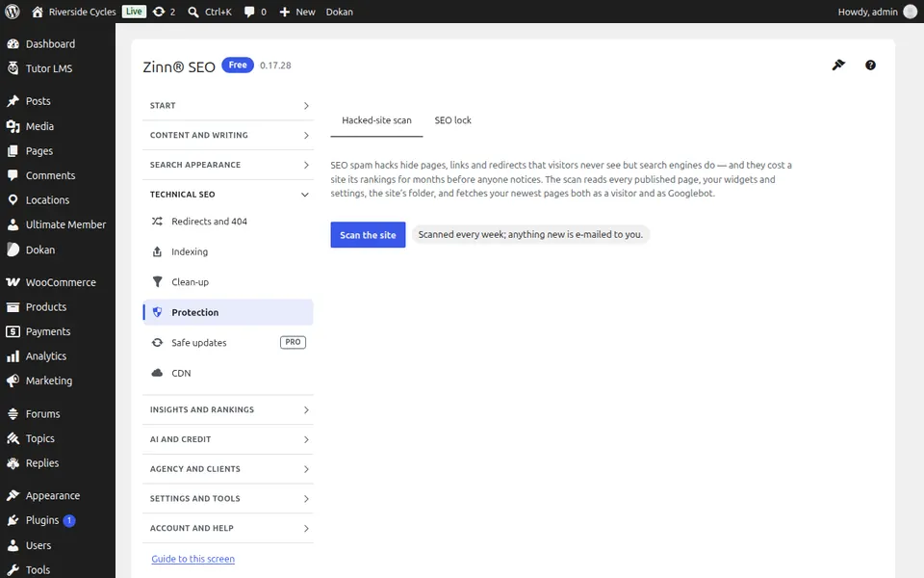
Task: Open the CDN cloud item
Action: 228,374
